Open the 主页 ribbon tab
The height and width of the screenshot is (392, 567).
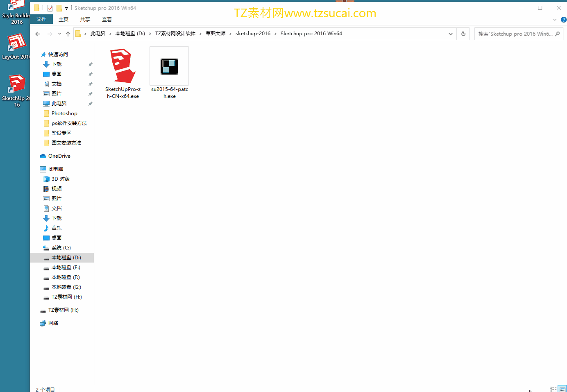coord(64,19)
